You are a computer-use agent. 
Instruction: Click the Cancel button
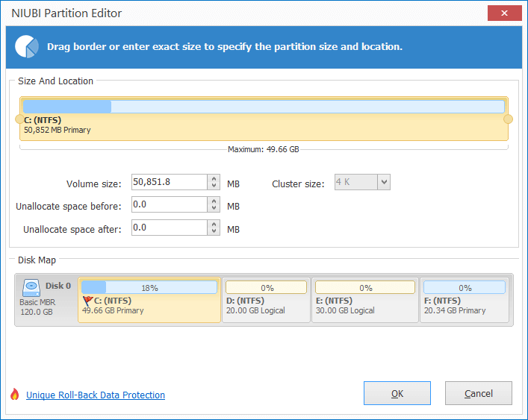point(479,393)
